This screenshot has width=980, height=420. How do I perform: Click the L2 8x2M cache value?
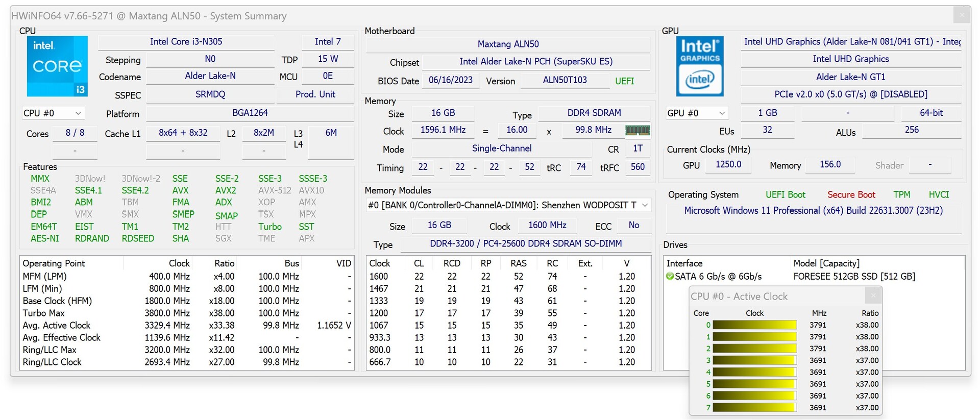(264, 133)
